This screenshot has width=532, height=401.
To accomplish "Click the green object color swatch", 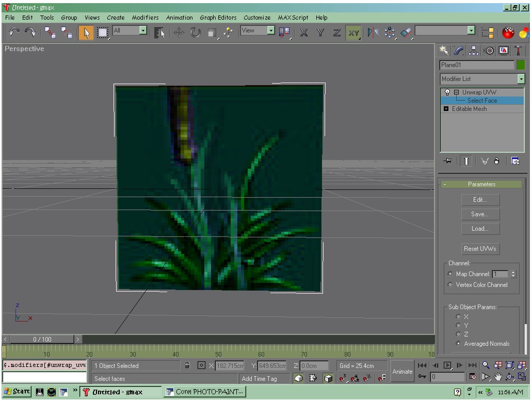I will [521, 65].
